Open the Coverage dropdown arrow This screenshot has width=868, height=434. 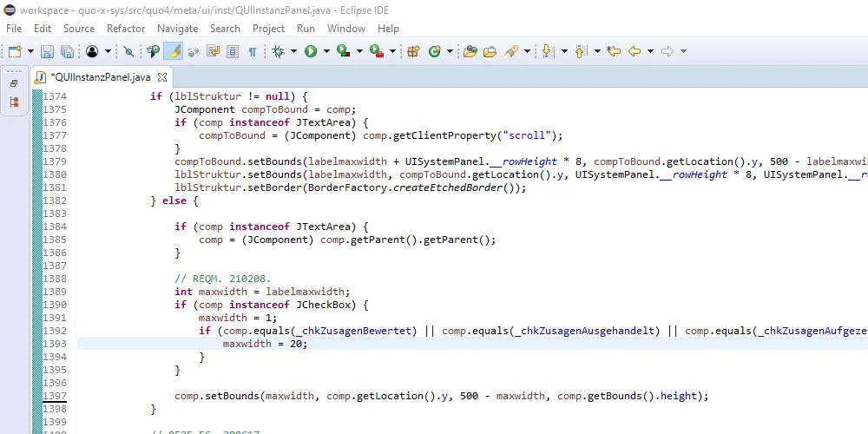click(x=359, y=51)
